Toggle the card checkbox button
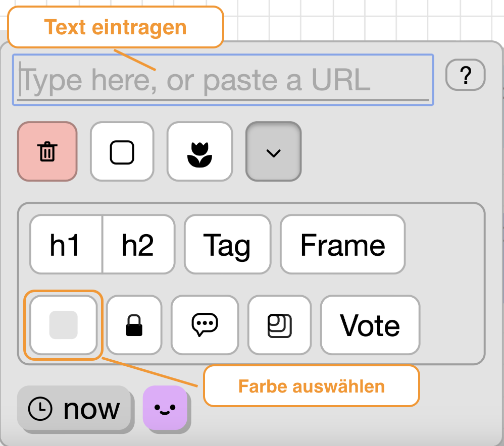Screen dimensions: 504x446 pyautogui.click(x=122, y=151)
